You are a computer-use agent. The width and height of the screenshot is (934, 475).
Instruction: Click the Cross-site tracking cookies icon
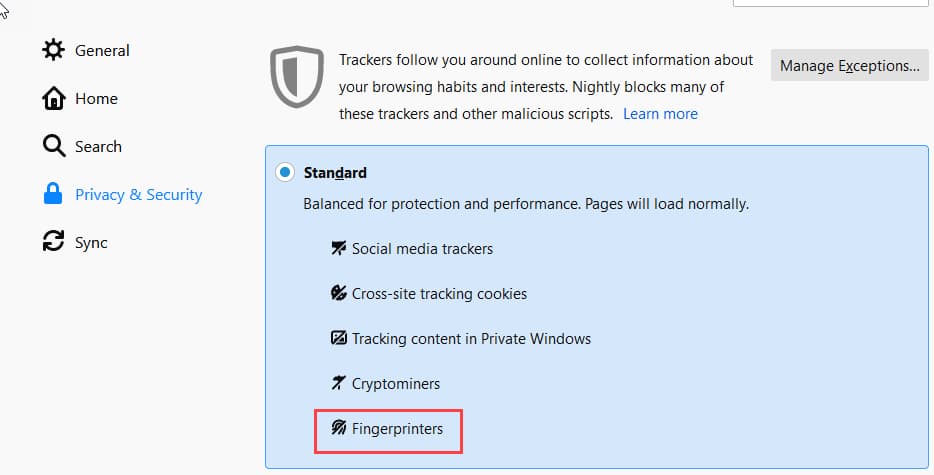(x=338, y=293)
